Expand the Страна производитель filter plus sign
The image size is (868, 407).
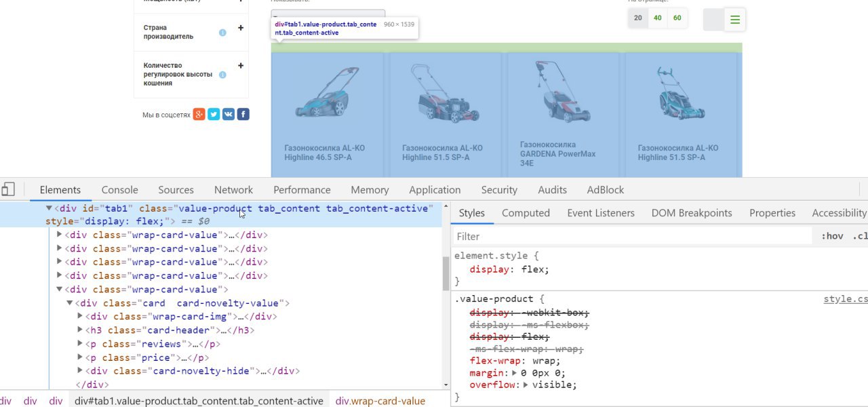tap(241, 28)
